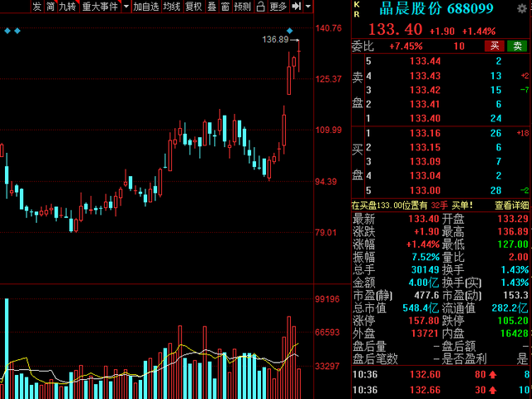Screen dimensions: 532x399
Task: Expand the dropdown arrow after 重大事件
Action: (126, 6)
